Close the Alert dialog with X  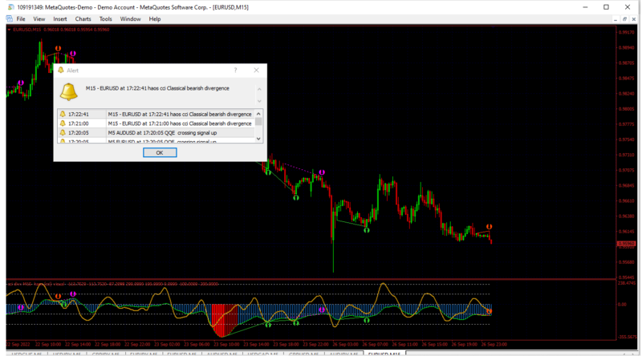[256, 71]
